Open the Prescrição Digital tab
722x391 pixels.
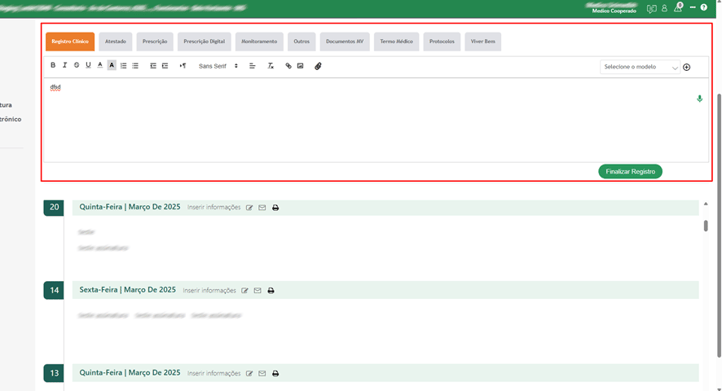tap(204, 41)
